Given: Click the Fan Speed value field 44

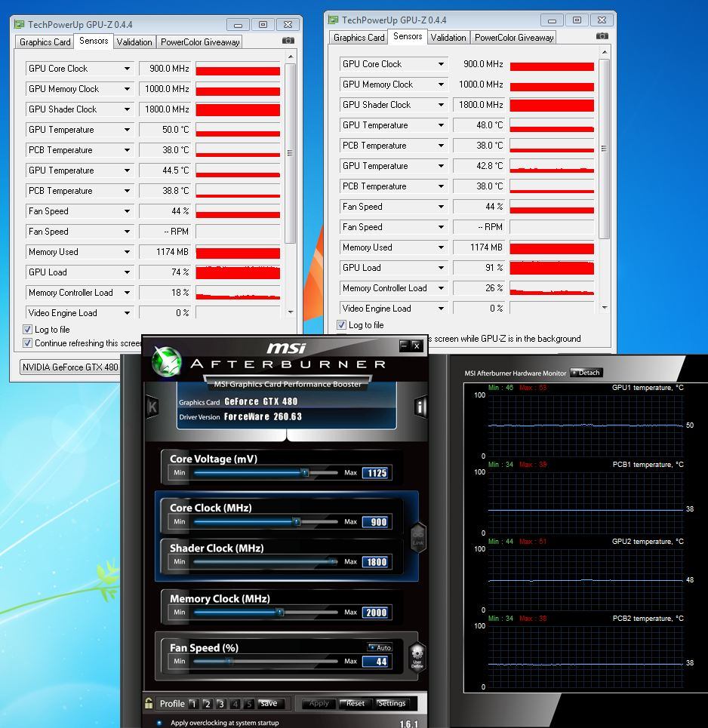Looking at the screenshot, I should 377,662.
